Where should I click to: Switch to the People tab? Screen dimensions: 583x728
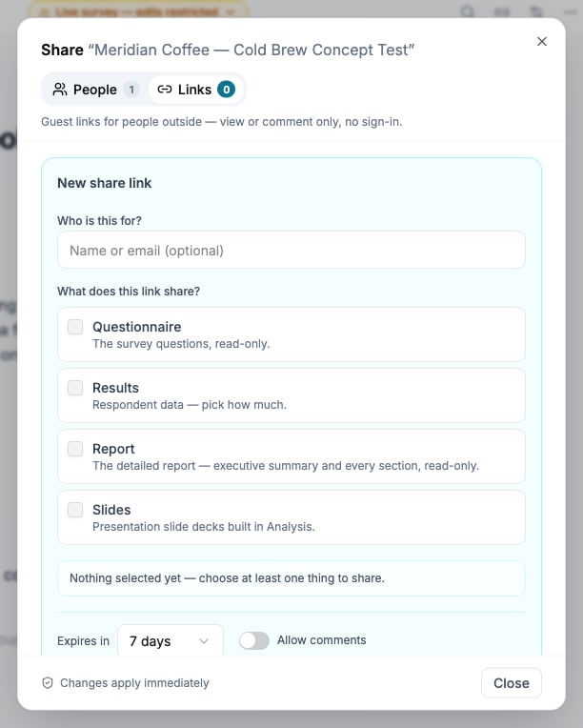pyautogui.click(x=95, y=90)
